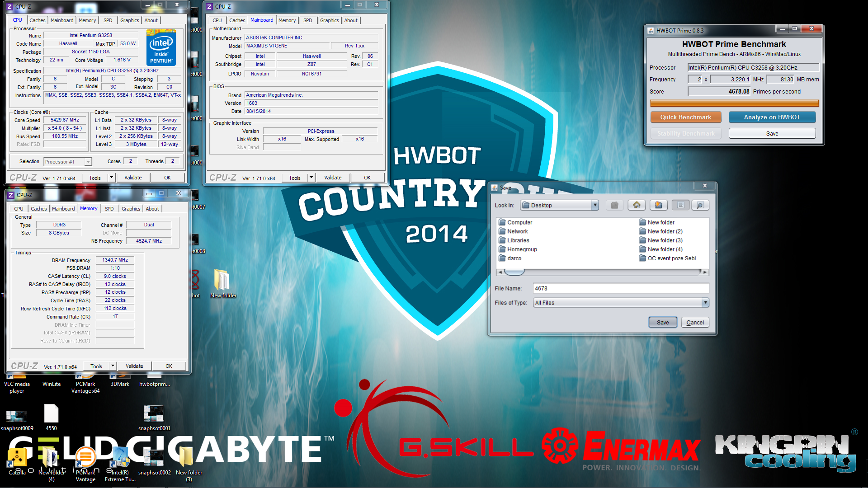The image size is (868, 488).
Task: Select 'OC event poze Sebi' folder
Action: [667, 258]
